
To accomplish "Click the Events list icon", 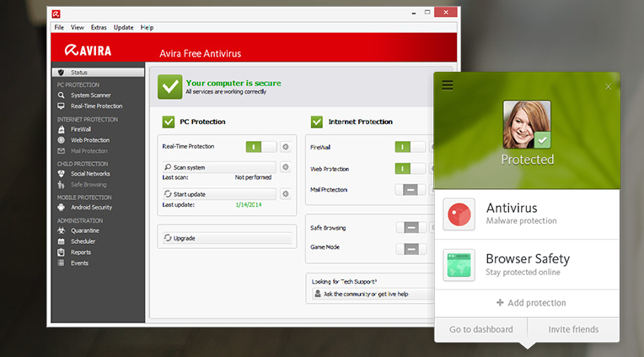I will (62, 262).
